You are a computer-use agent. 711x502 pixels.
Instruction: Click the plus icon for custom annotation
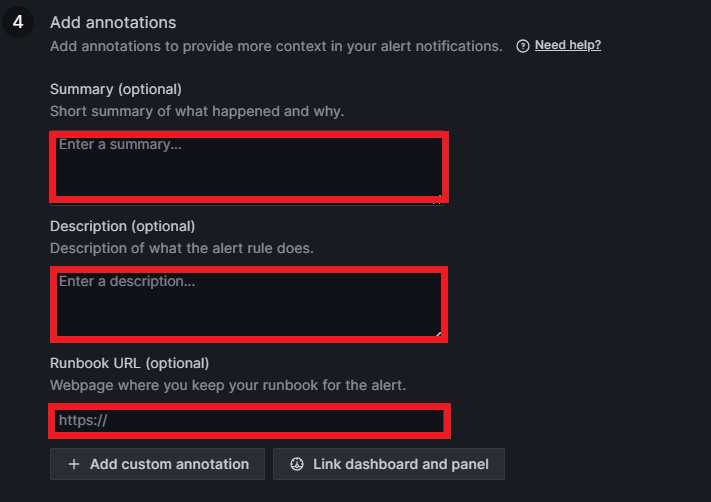pyautogui.click(x=74, y=464)
